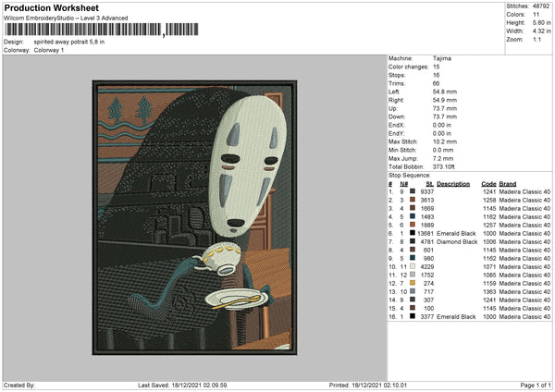555x392 pixels.
Task: Click the orange swatch in stop row 5
Action: [413, 225]
